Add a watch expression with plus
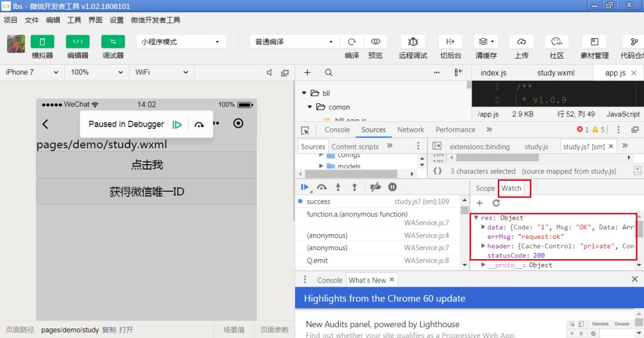644x338 pixels. [479, 202]
